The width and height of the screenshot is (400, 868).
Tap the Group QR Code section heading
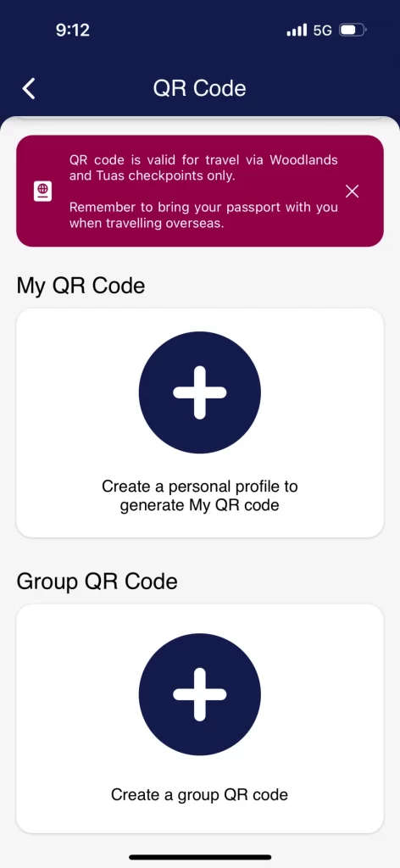point(97,581)
